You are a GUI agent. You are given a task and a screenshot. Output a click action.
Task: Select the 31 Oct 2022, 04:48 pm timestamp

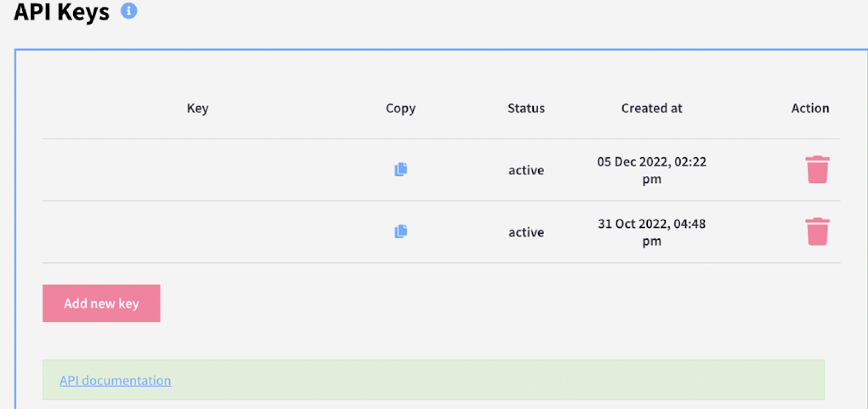click(x=652, y=232)
